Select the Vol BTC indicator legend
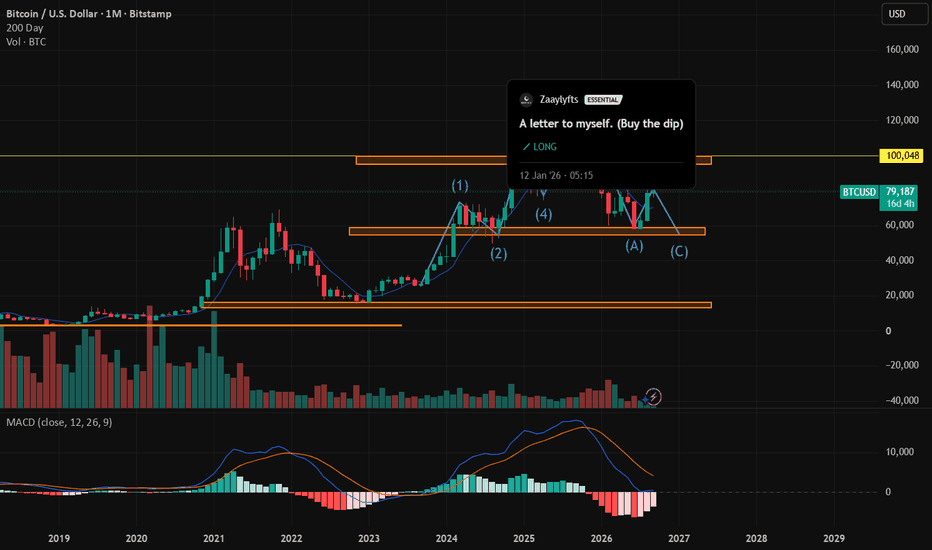This screenshot has width=932, height=550. [x=26, y=42]
